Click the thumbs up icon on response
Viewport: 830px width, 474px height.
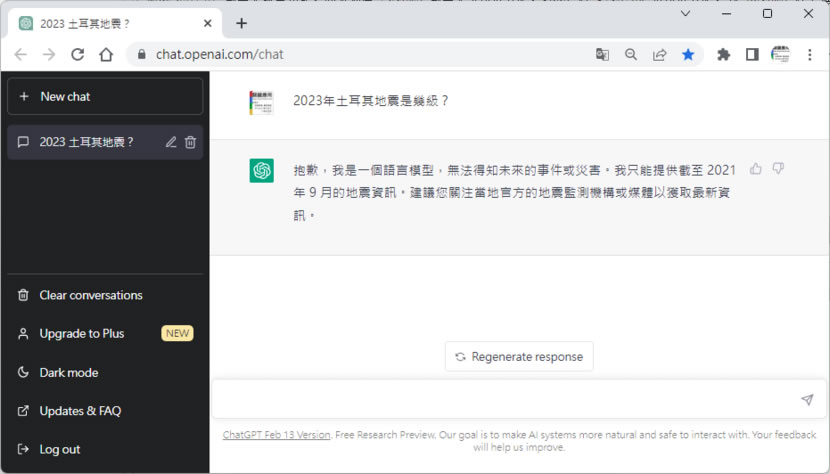755,169
